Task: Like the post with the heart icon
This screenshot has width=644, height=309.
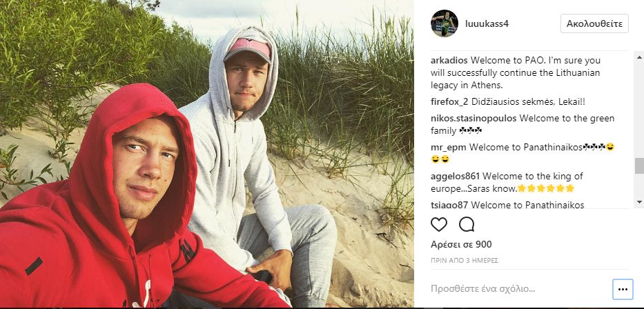Action: coord(438,224)
